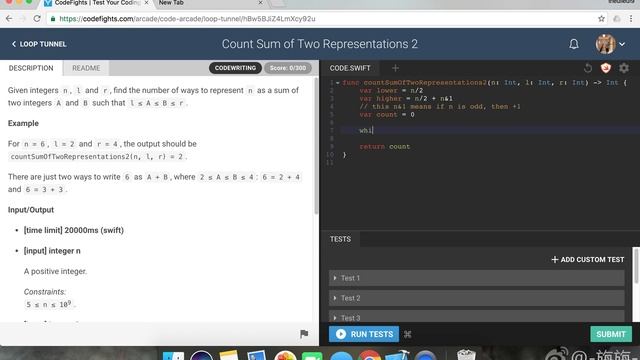Submit the solution with SUBMIT
Image resolution: width=640 pixels, height=360 pixels.
(x=611, y=334)
